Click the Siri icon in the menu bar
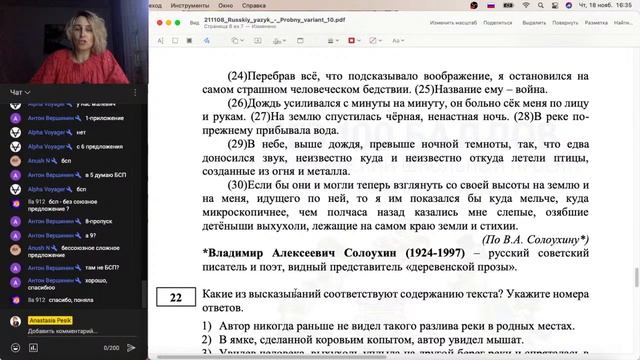 pos(569,6)
